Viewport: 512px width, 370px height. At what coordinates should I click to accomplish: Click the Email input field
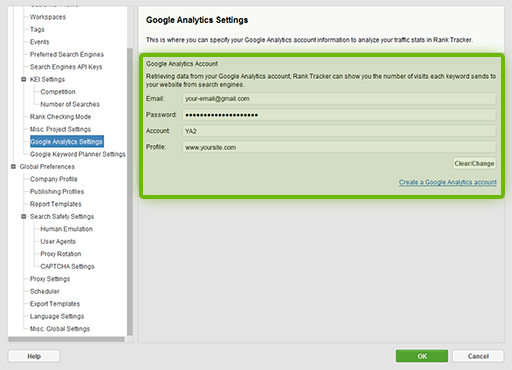pos(339,99)
